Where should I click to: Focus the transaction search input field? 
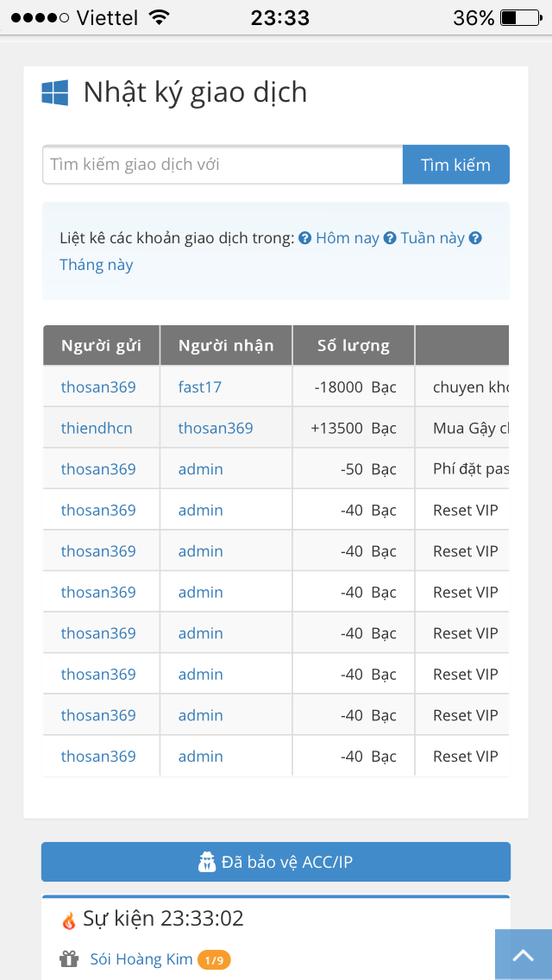tap(223, 165)
